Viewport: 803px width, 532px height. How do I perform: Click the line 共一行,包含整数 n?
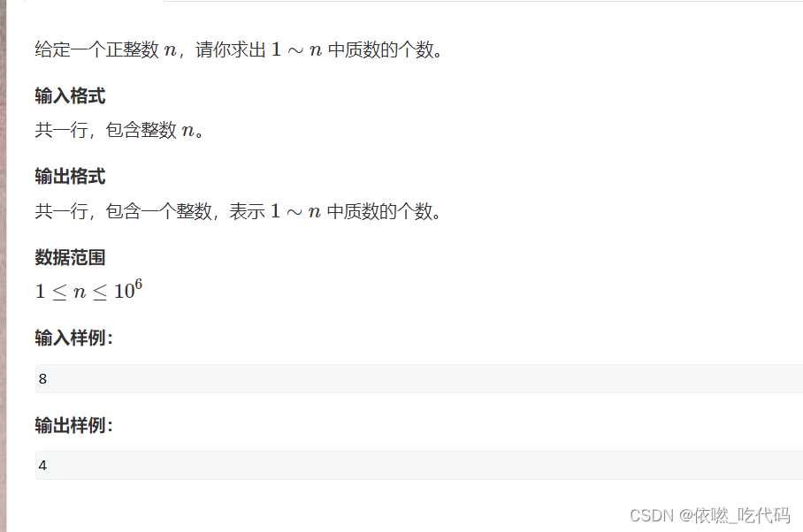pyautogui.click(x=119, y=130)
